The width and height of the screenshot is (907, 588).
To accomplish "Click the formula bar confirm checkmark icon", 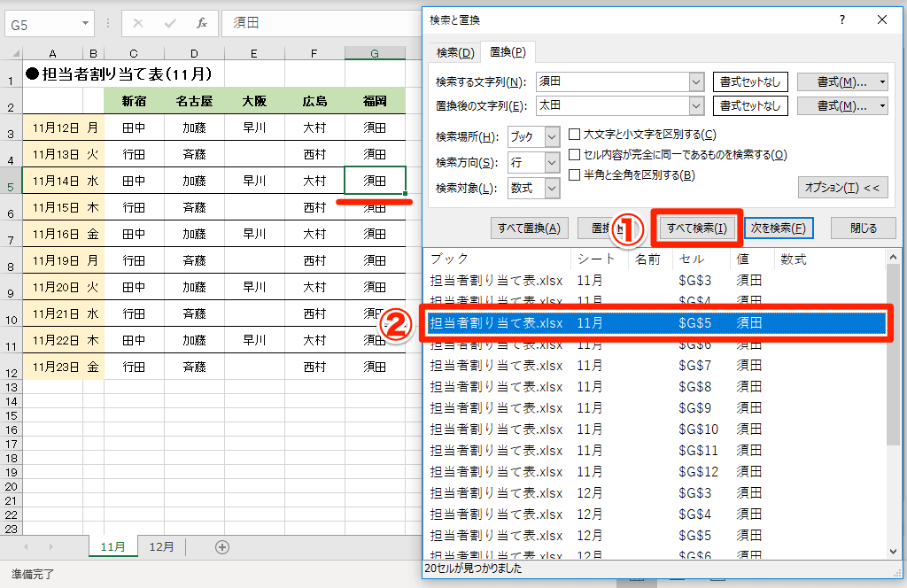I will click(170, 23).
